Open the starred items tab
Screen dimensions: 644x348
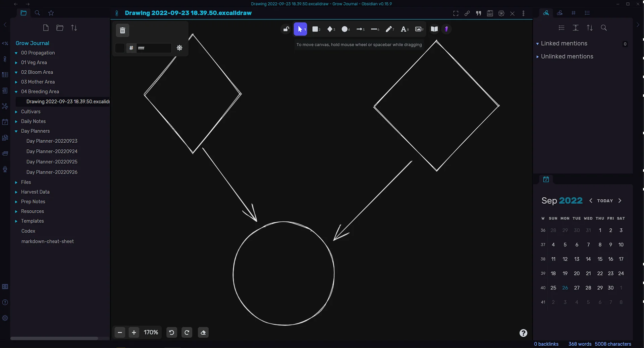[x=51, y=13]
